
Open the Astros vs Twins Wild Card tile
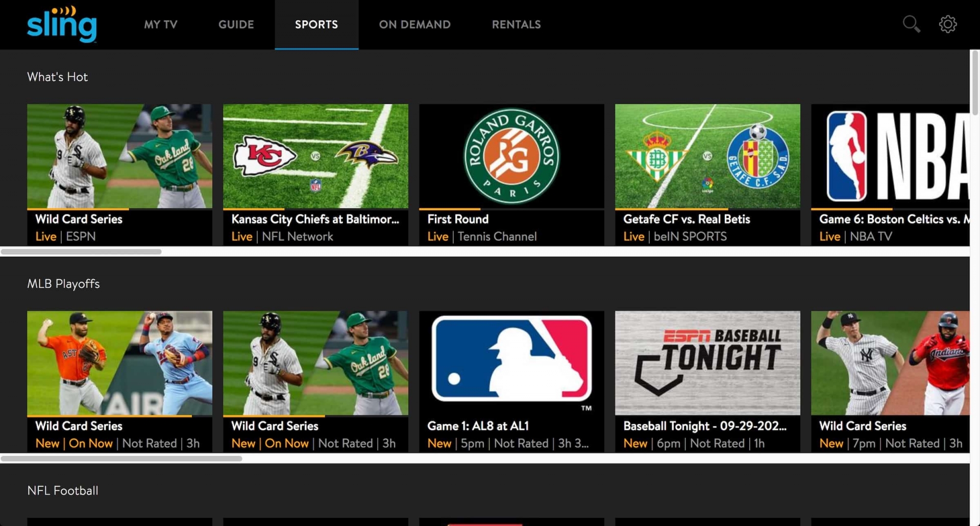(119, 363)
